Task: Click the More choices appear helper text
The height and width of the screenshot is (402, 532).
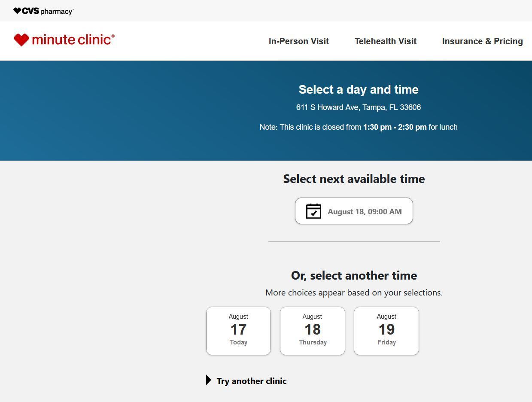Action: [354, 292]
